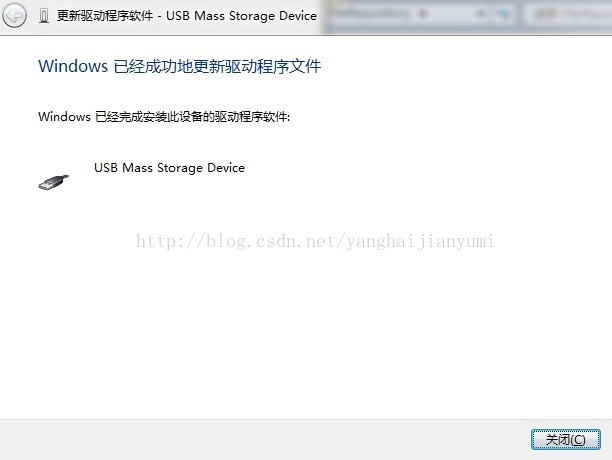Click USB Mass Storage Device in the title bar
This screenshot has width=612, height=460.
241,16
